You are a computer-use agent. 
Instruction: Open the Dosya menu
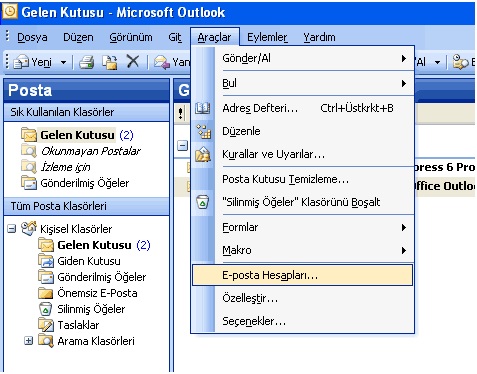pyautogui.click(x=32, y=37)
